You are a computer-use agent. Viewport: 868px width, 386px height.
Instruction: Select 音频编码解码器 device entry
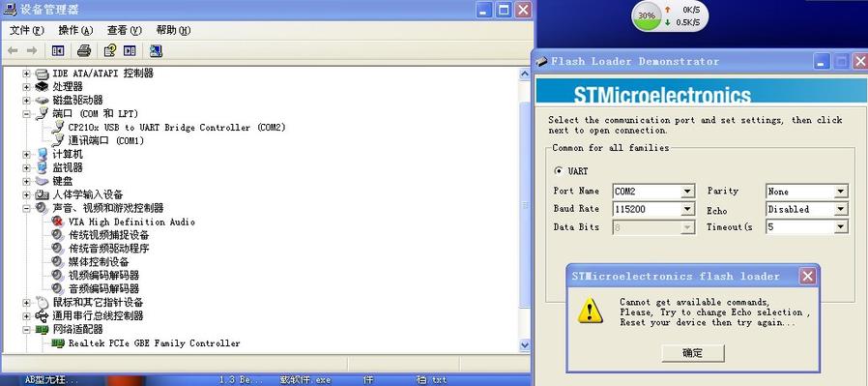point(103,288)
